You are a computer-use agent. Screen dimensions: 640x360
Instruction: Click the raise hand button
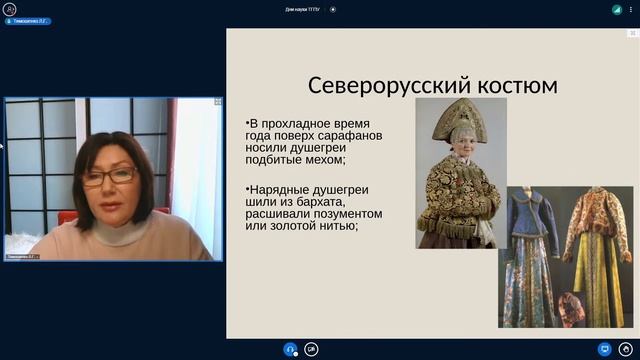click(625, 349)
